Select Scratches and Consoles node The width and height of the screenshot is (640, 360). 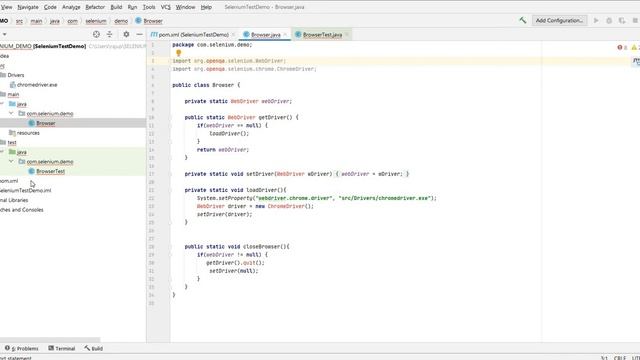[x=22, y=209]
